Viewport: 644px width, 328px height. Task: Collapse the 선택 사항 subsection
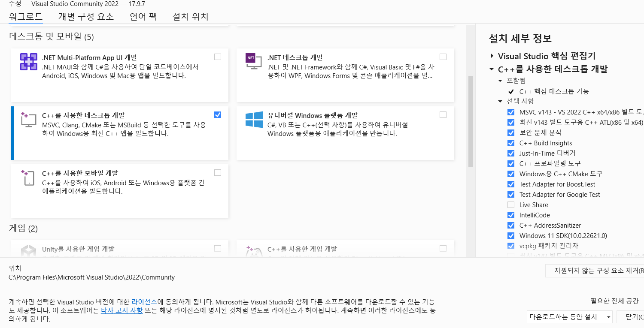tap(500, 101)
